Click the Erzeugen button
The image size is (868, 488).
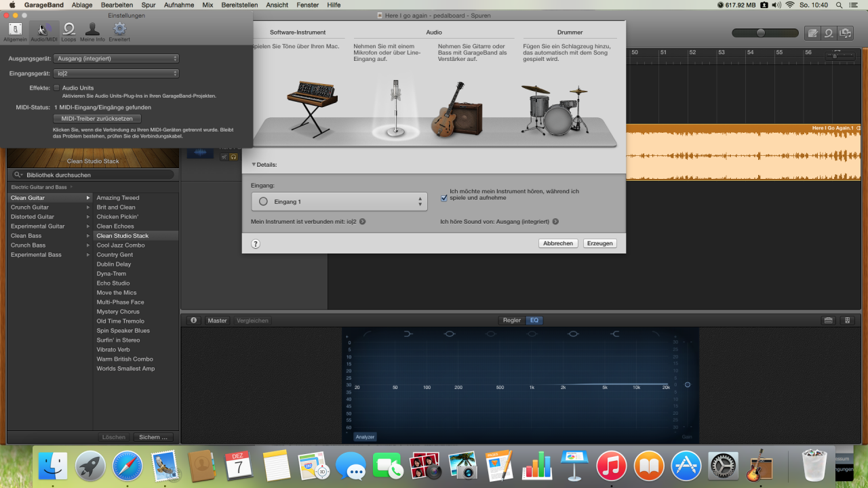(600, 243)
